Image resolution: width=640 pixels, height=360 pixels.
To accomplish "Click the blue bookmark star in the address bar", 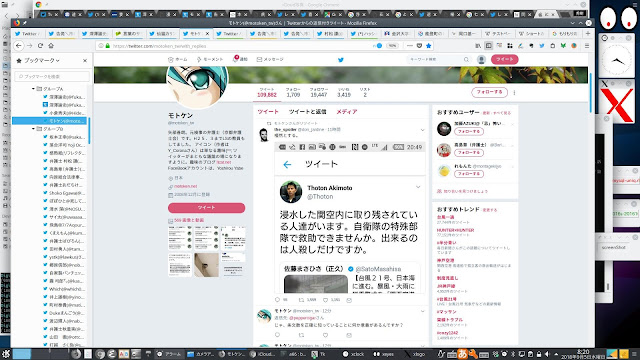I will (429, 46).
